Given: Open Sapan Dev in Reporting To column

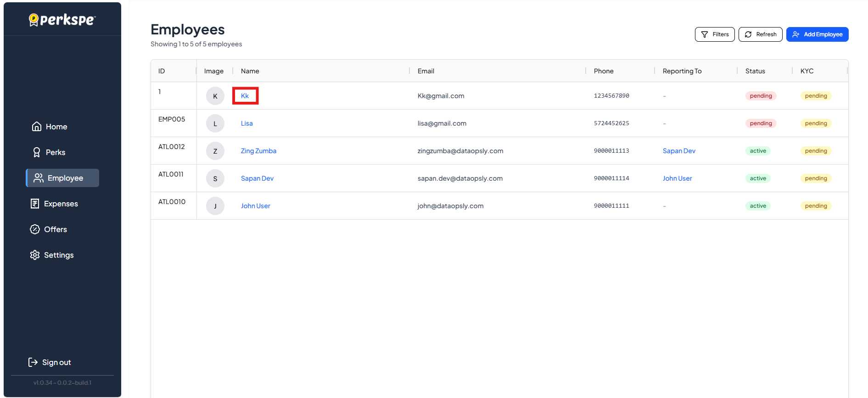Looking at the screenshot, I should [679, 151].
